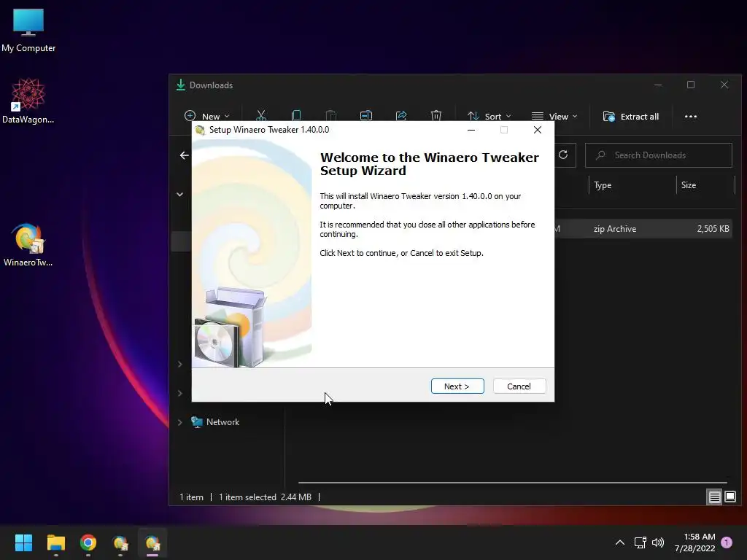Go back with the arrow in Downloads
The image size is (747, 560).
[185, 155]
